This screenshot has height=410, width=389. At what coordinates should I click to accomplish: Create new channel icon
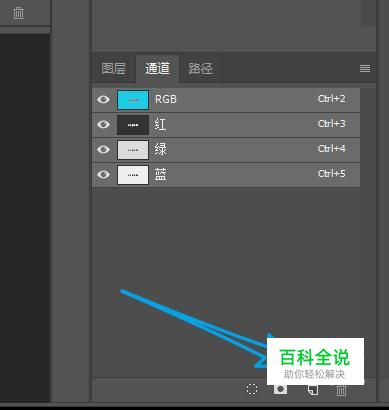312,390
